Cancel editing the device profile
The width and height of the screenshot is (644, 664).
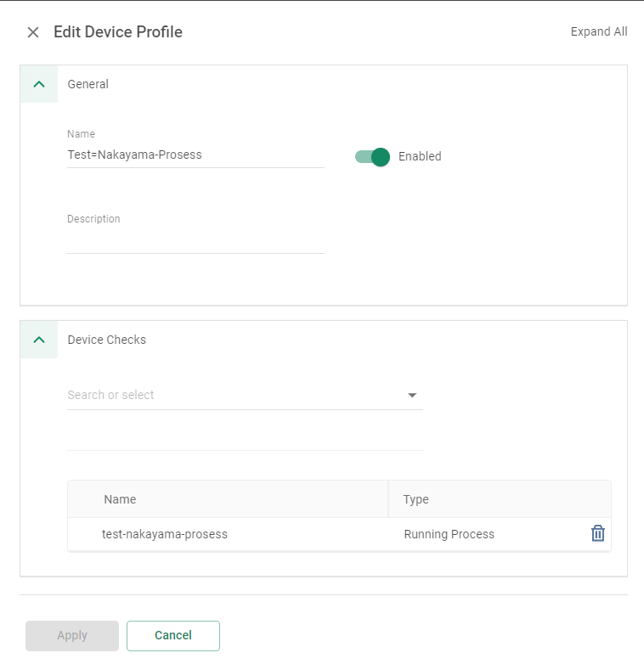click(x=173, y=635)
